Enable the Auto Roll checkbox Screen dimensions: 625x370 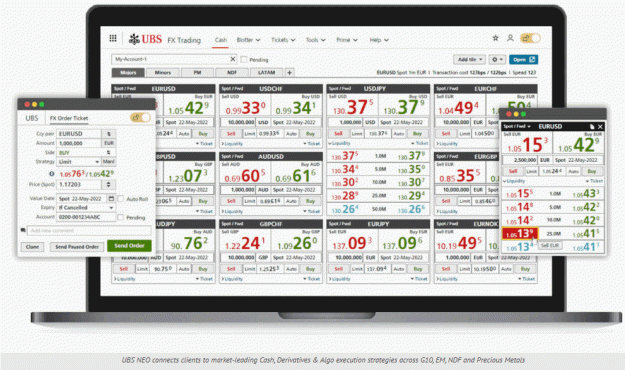coord(121,199)
